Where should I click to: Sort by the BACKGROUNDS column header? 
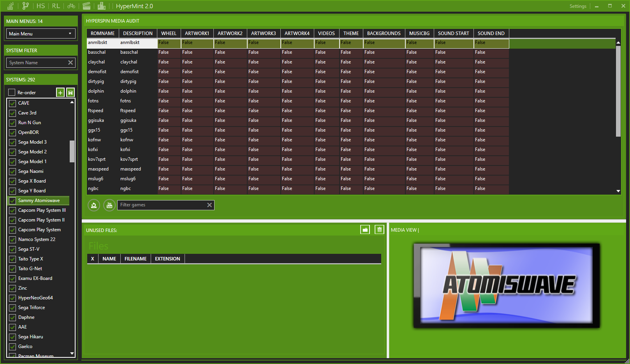[x=384, y=33]
